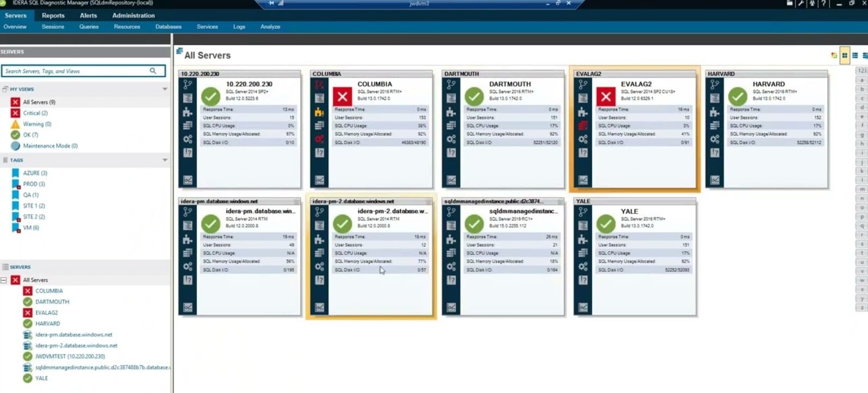Image resolution: width=868 pixels, height=393 pixels.
Task: Click the wrench tools icon in title bar
Action: (x=801, y=3)
